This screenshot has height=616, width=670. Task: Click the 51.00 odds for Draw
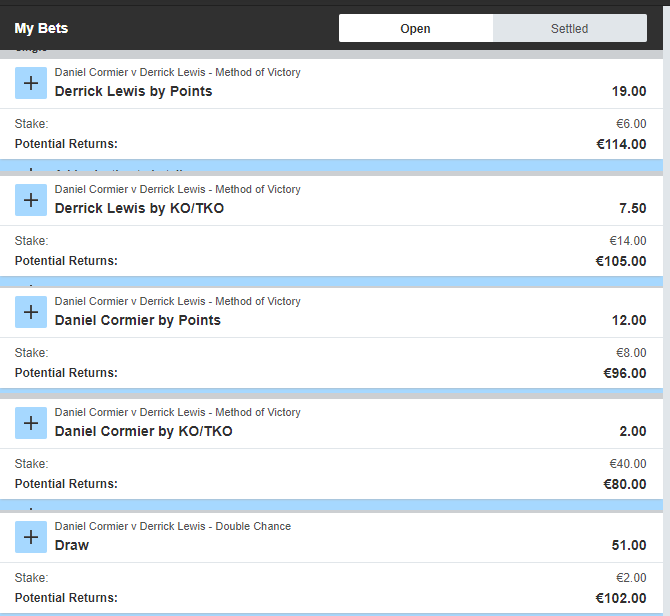pos(629,545)
